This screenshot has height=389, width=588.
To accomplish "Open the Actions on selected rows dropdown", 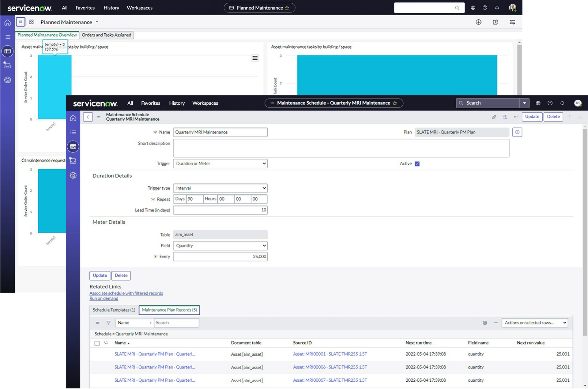I will [x=534, y=323].
